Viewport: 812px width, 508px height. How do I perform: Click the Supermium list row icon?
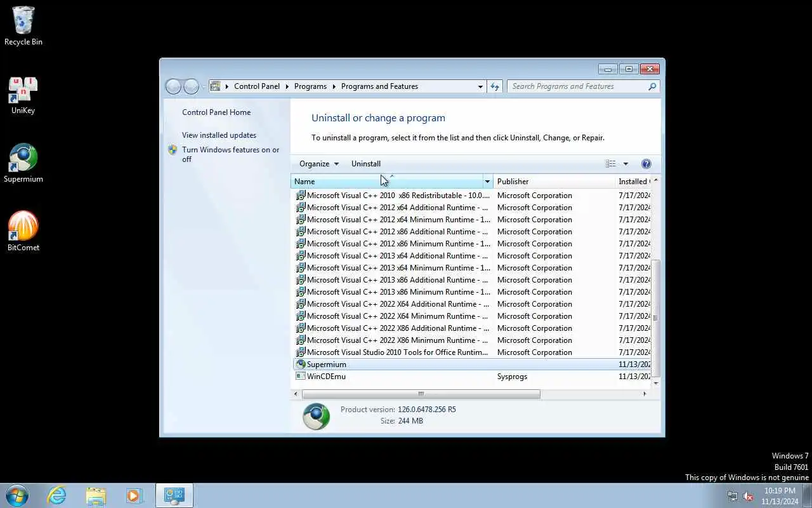[301, 364]
